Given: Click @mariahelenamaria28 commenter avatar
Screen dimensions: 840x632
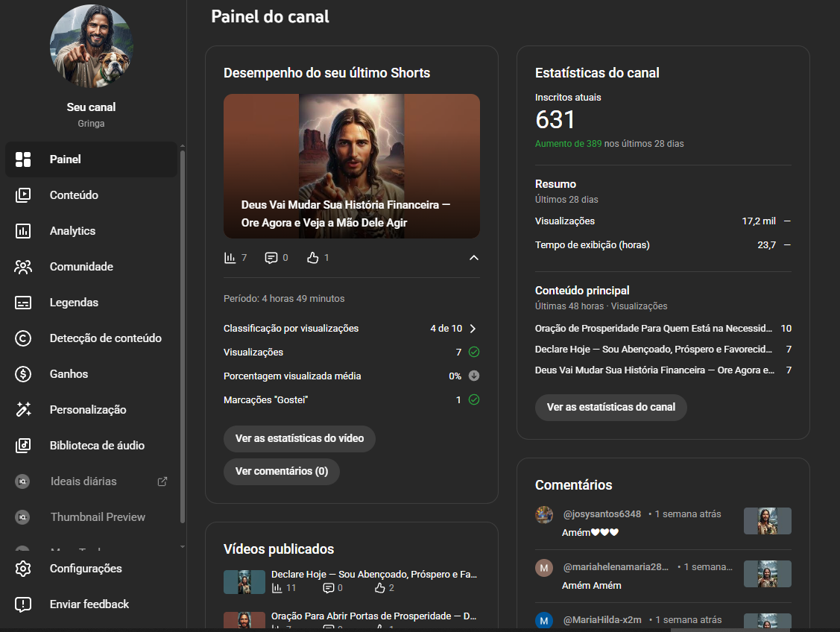Looking at the screenshot, I should [544, 568].
